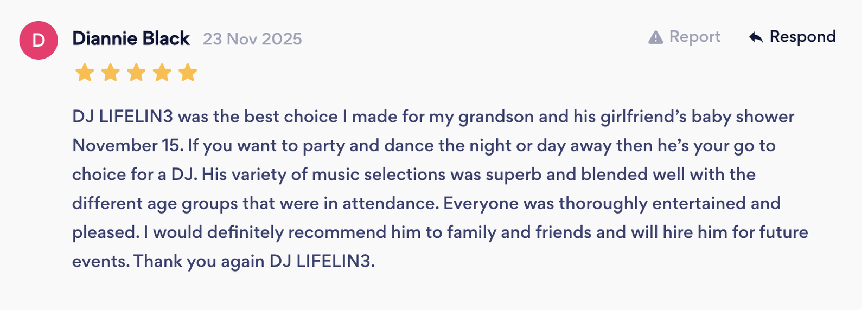This screenshot has width=868, height=310.
Task: Click the fifth rating star
Action: click(188, 73)
